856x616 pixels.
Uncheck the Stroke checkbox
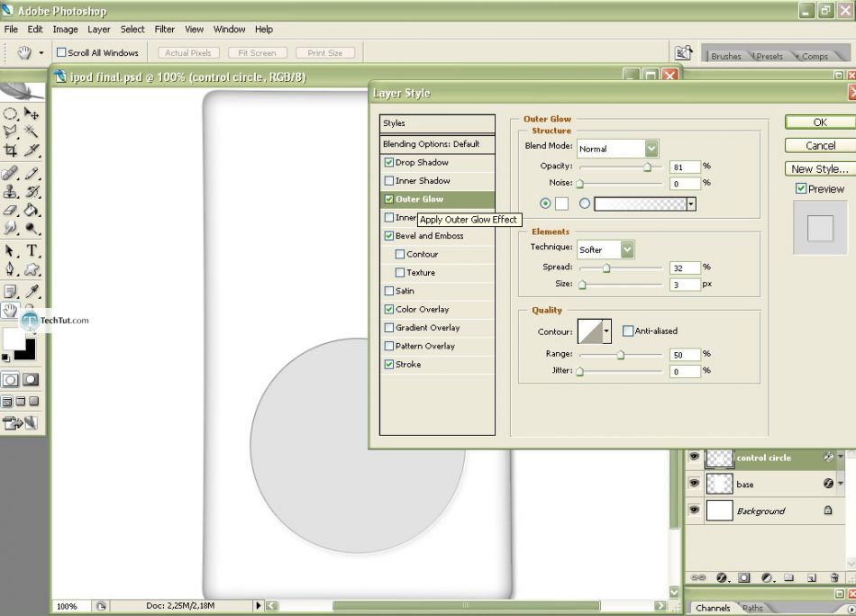tap(388, 365)
